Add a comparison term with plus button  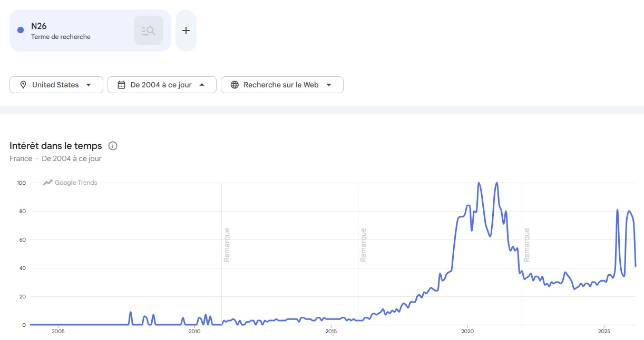[186, 31]
